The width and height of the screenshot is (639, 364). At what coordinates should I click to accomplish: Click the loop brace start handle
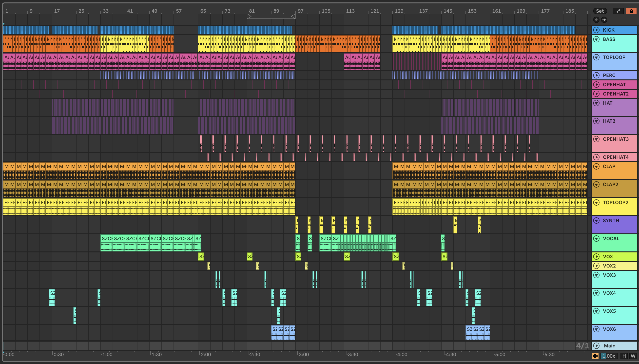click(249, 16)
